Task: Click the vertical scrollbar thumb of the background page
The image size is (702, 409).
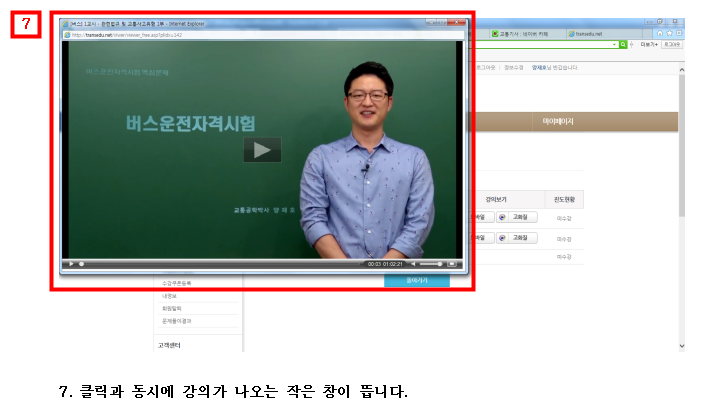Action: tap(681, 145)
